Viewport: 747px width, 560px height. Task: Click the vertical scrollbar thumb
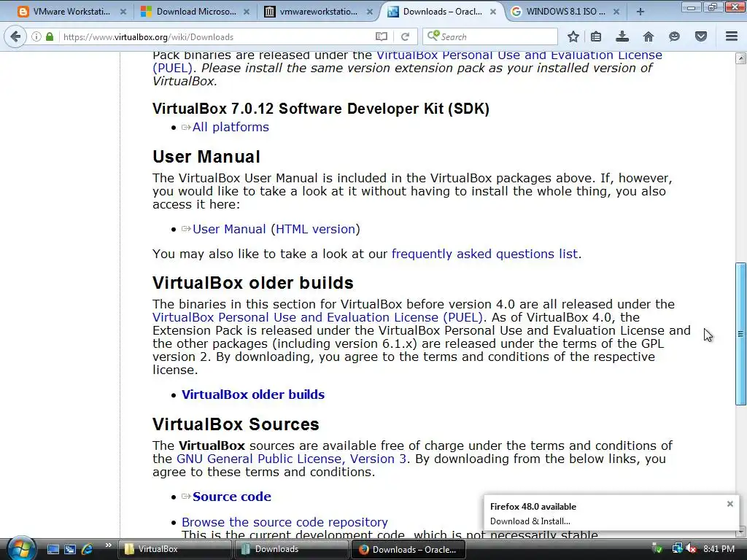[740, 334]
